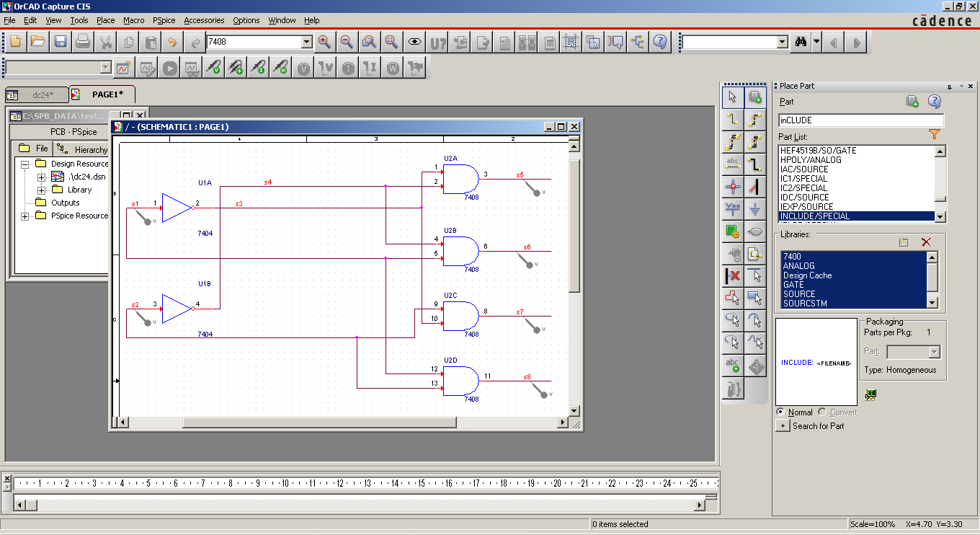Select the Place Wire tool
This screenshot has width=980, height=535.
733,119
